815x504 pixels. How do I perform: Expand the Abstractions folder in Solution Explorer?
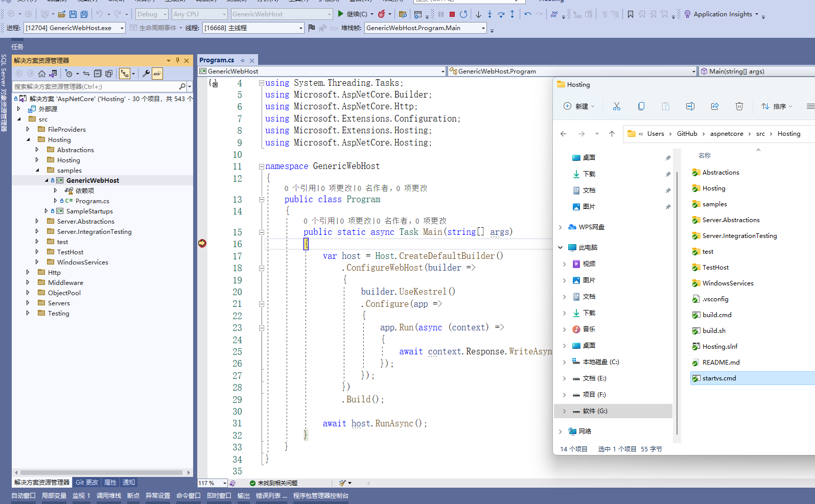tap(37, 150)
